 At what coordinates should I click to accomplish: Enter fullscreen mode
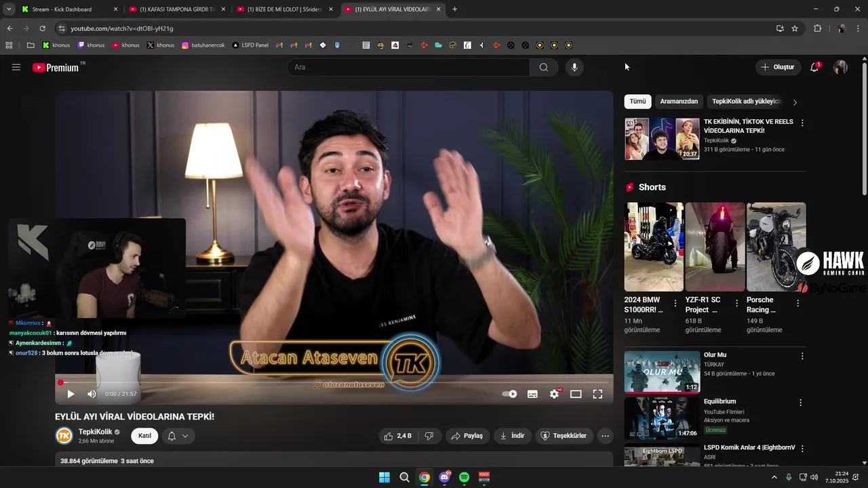coord(597,394)
